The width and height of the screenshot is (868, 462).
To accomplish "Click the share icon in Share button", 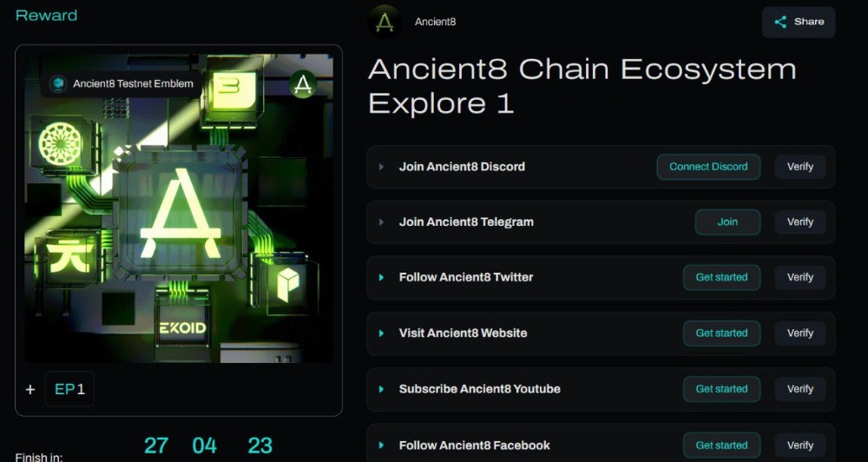I will (x=780, y=23).
